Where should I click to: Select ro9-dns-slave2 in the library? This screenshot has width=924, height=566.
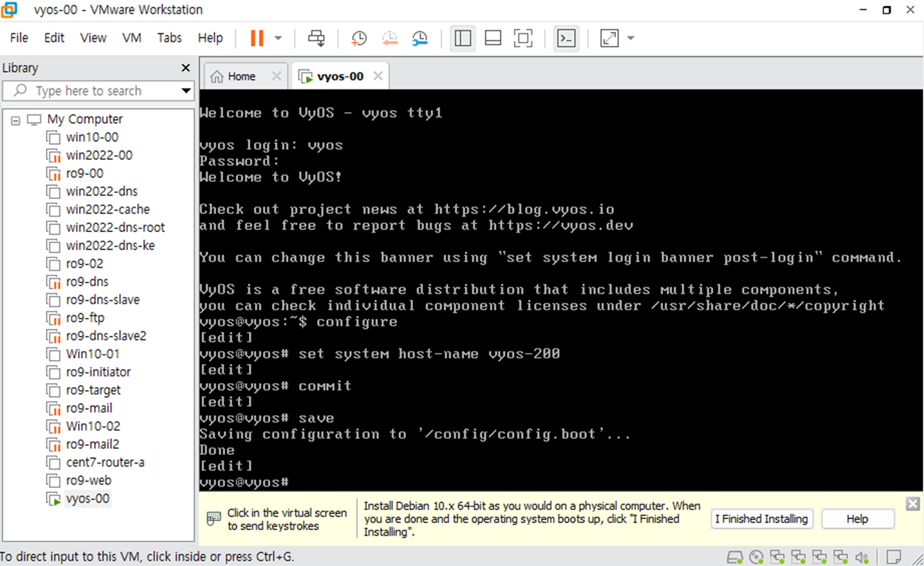click(x=106, y=336)
